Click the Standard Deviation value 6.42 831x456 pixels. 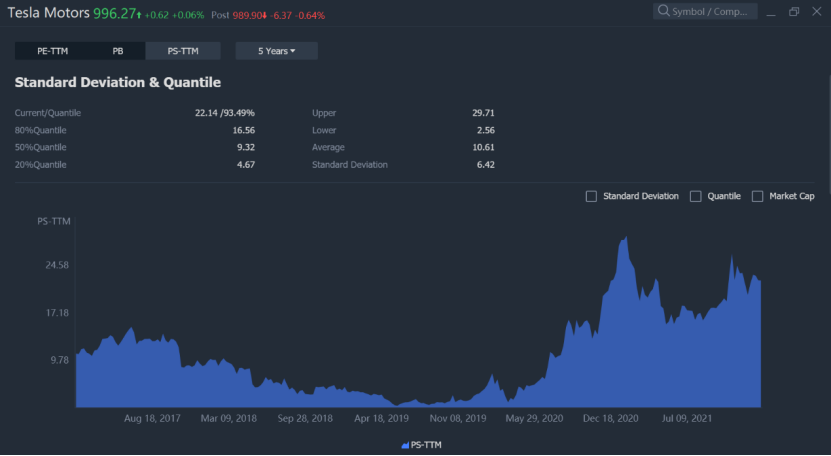pyautogui.click(x=486, y=164)
